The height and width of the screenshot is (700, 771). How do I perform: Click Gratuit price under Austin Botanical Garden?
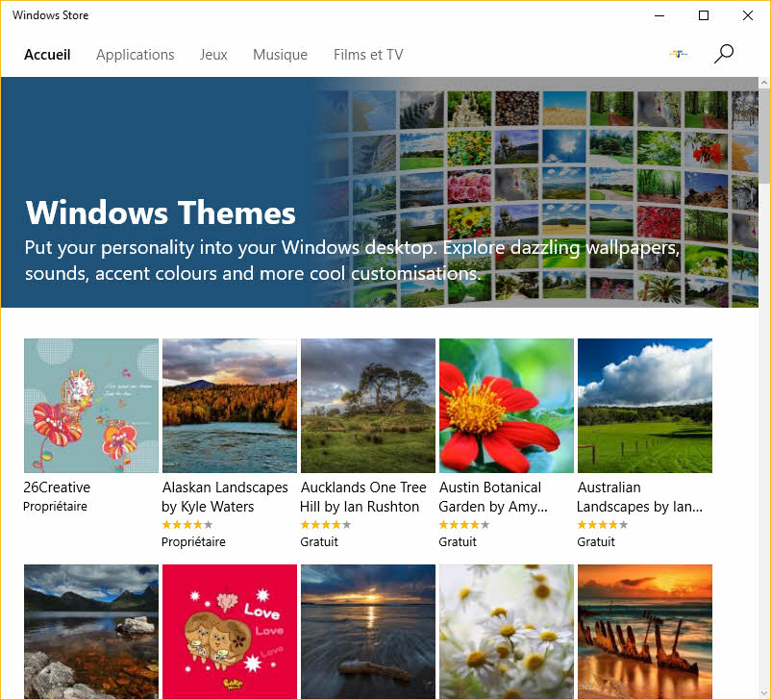tap(458, 542)
